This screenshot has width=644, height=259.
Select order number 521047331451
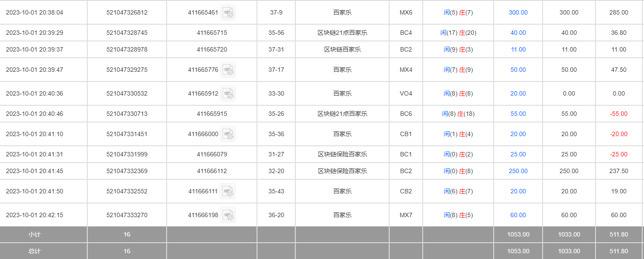point(127,134)
